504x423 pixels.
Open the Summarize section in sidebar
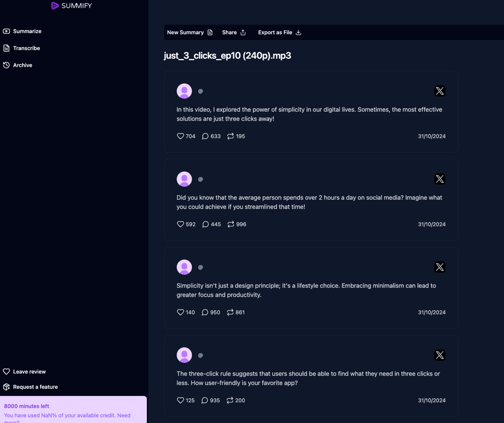coord(22,31)
